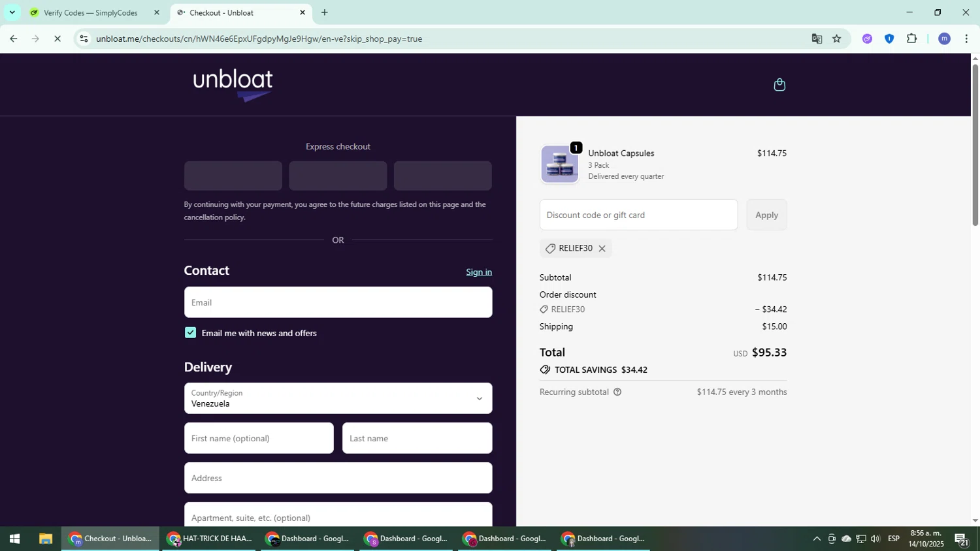
Task: Click the third express checkout button
Action: (442, 176)
